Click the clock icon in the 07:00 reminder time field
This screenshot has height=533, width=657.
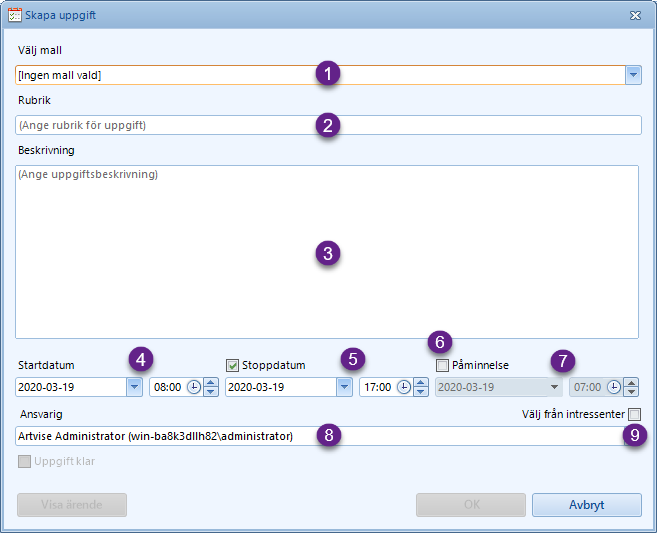[613, 387]
